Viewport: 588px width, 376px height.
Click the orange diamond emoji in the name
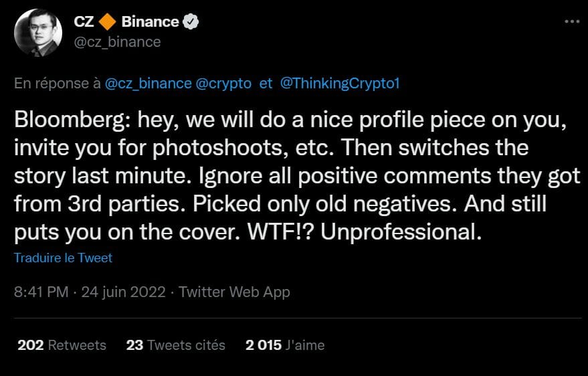tap(107, 22)
